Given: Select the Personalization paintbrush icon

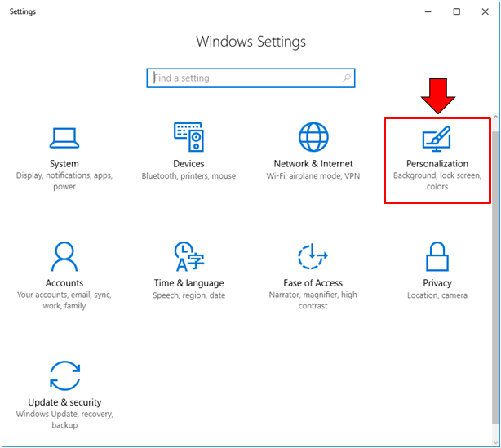Looking at the screenshot, I should point(437,138).
